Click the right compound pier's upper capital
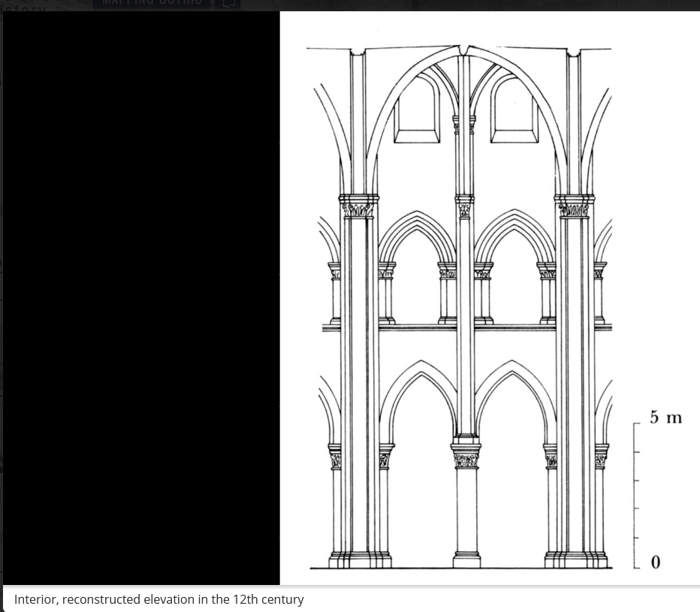Screen dimensions: 700x612 click(574, 207)
